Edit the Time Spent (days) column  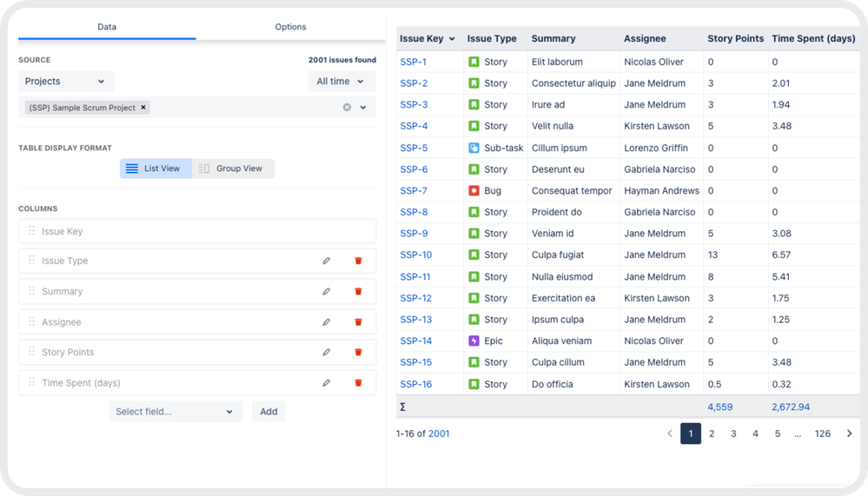pyautogui.click(x=327, y=383)
